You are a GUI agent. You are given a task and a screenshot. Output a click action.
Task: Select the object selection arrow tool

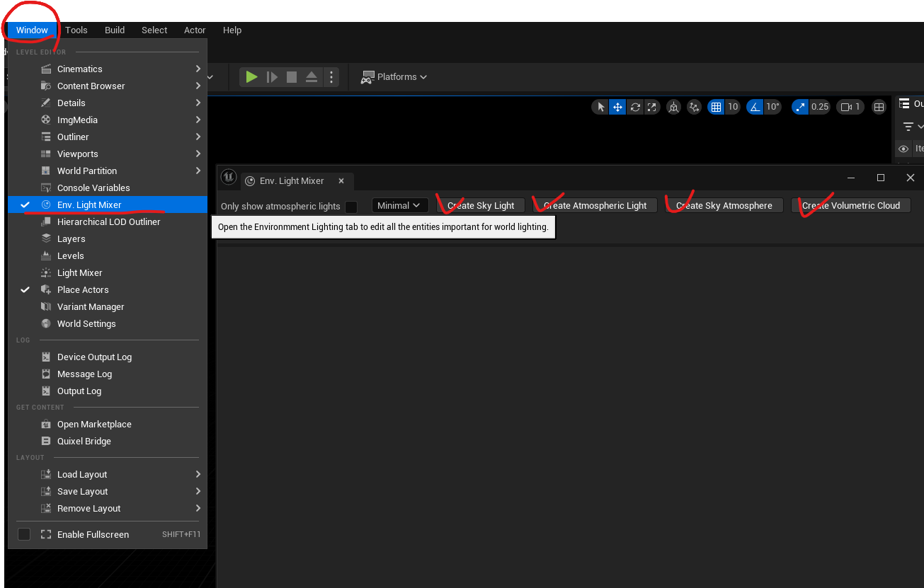(x=601, y=107)
